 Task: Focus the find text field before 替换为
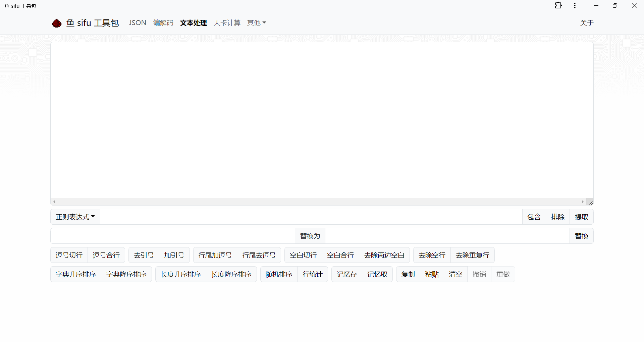tap(173, 236)
